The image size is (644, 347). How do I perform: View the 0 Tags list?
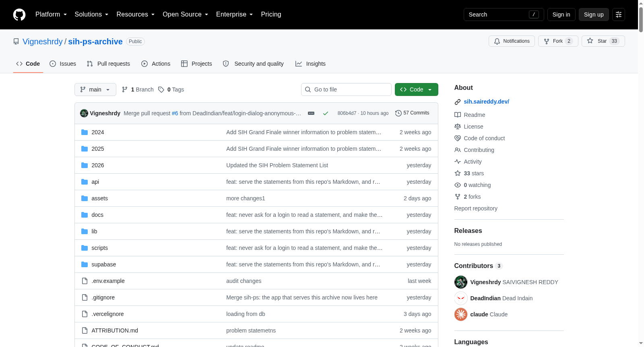pyautogui.click(x=171, y=89)
